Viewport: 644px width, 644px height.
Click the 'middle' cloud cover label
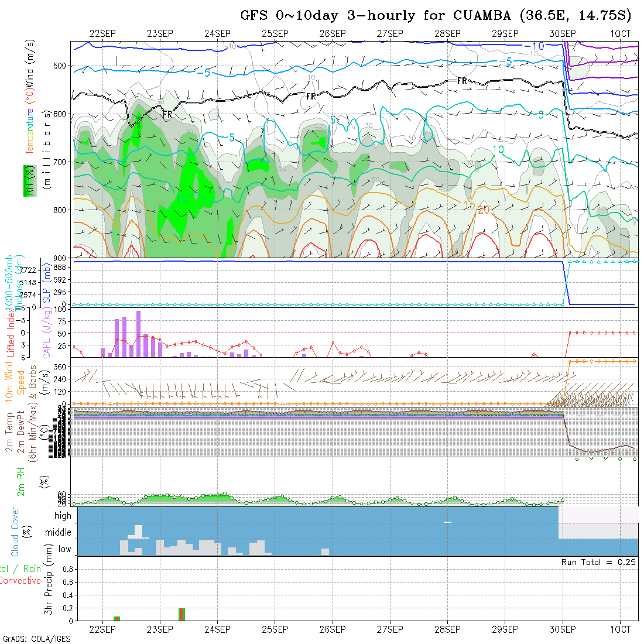pyautogui.click(x=59, y=533)
